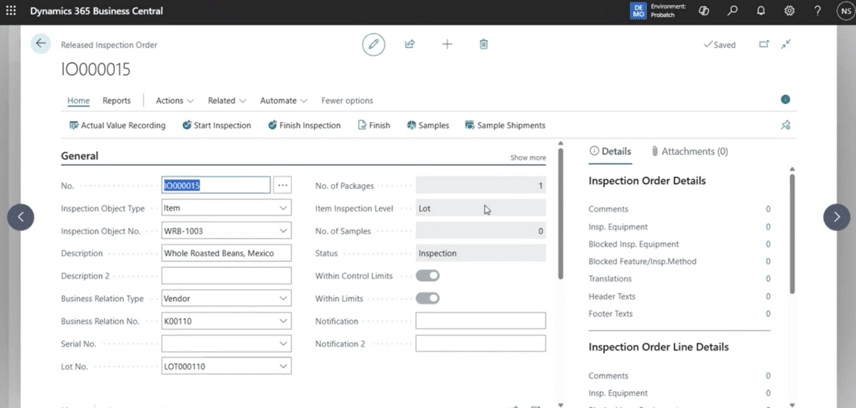856x408 pixels.
Task: Click the share icon in header
Action: [410, 44]
